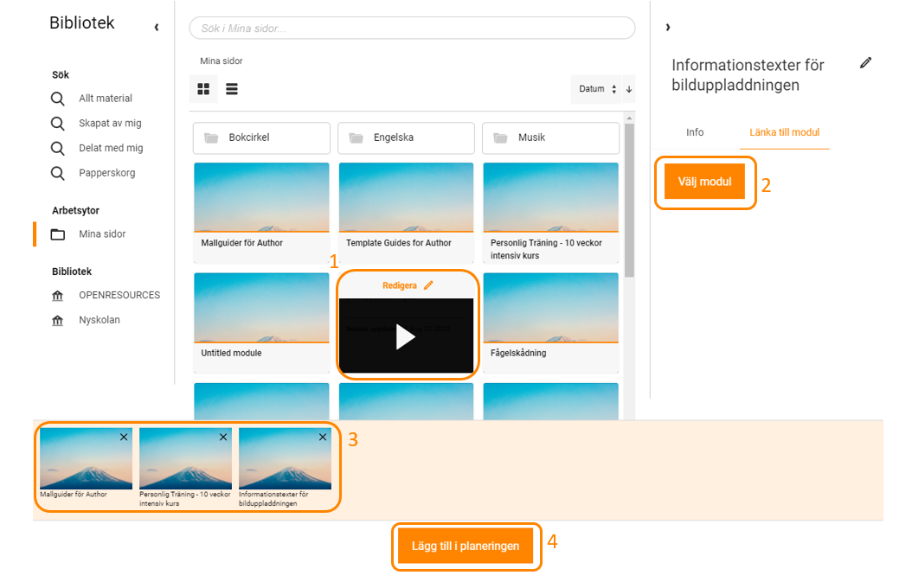Remove Mallguider för Author from selection tray
Screen dimensions: 912x588
tap(124, 437)
